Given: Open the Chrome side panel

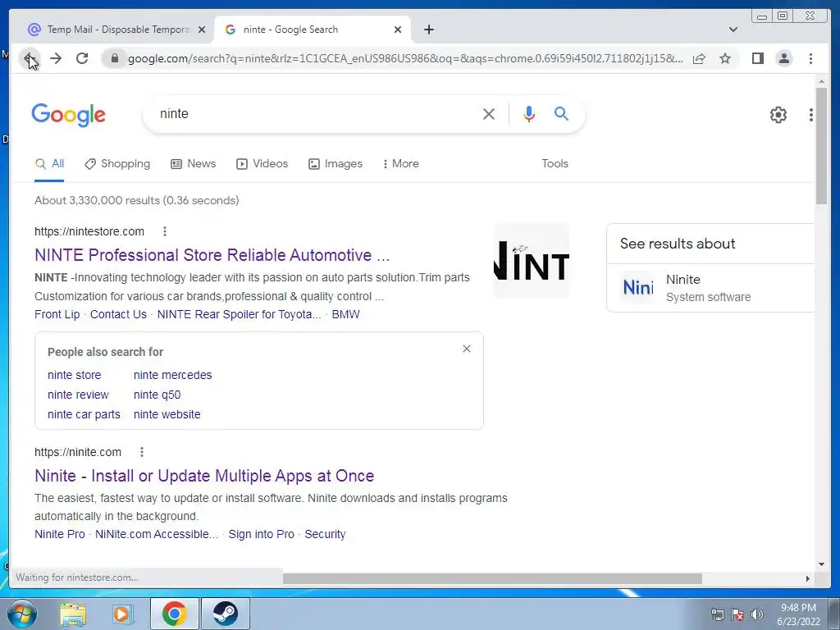Looking at the screenshot, I should click(757, 58).
